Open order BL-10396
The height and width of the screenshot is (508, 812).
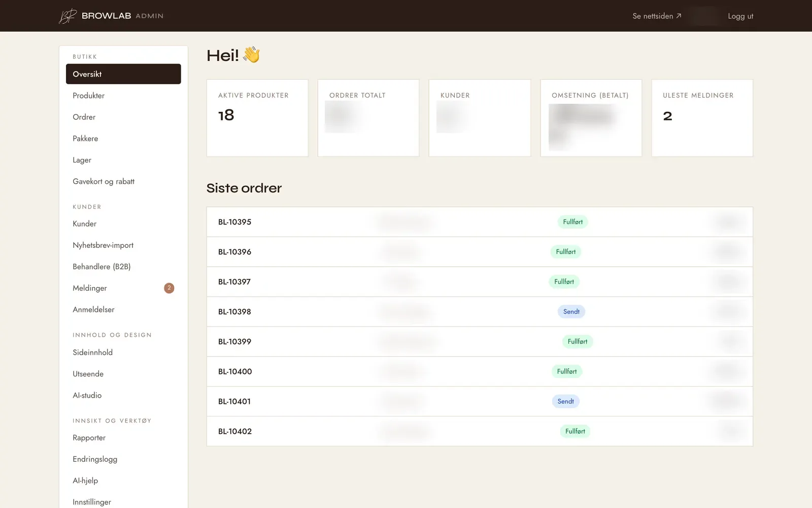tap(480, 252)
